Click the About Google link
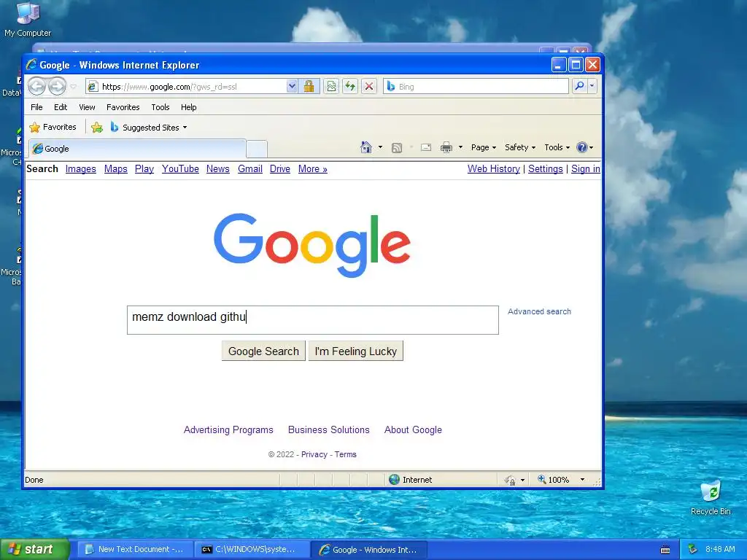 pyautogui.click(x=413, y=429)
